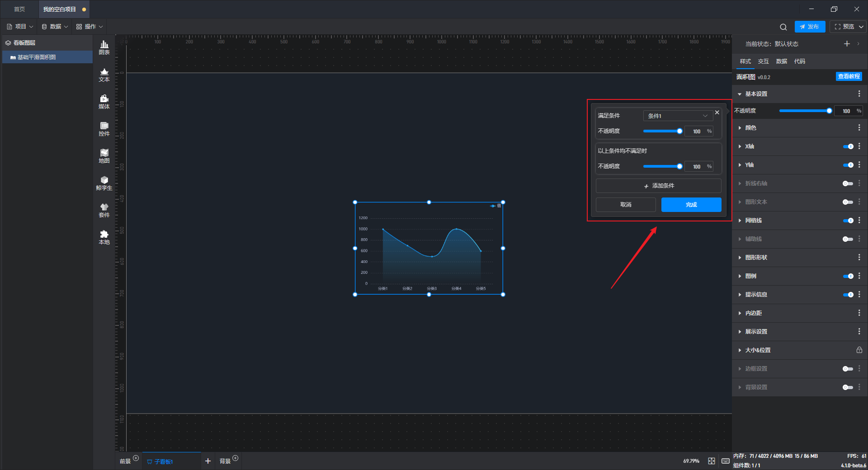Open the 预览 dropdown arrow
The height and width of the screenshot is (470, 868).
[x=861, y=27]
